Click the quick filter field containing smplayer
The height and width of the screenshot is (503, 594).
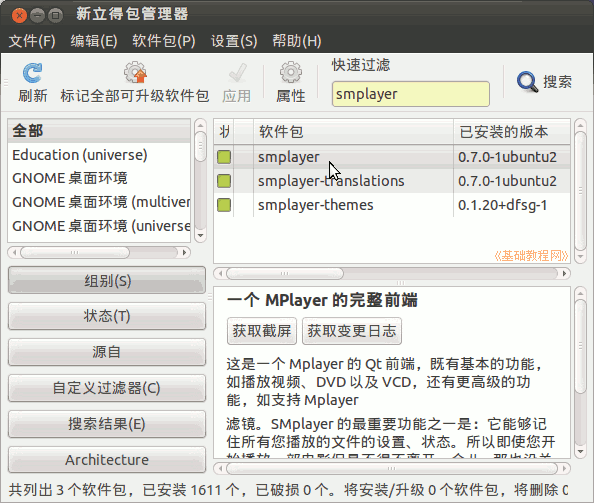[411, 94]
